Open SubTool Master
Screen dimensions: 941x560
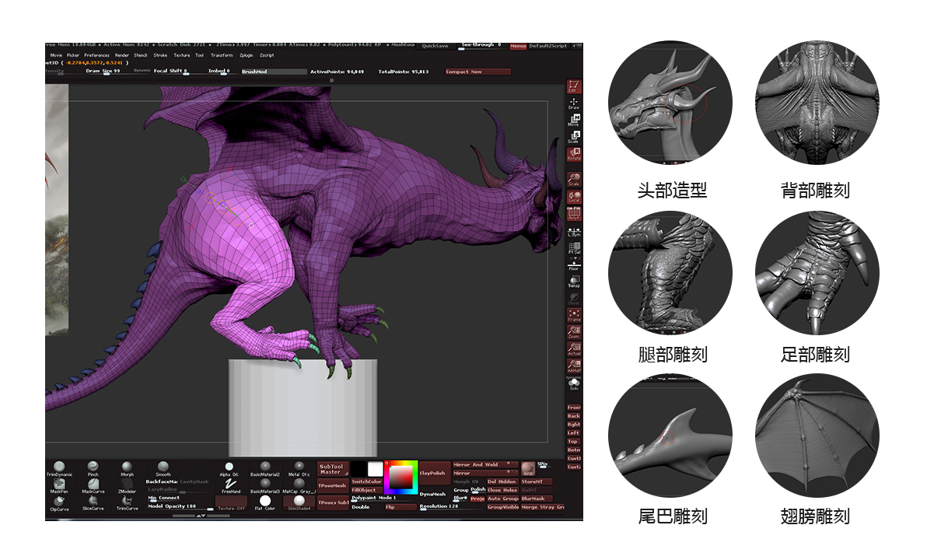332,469
